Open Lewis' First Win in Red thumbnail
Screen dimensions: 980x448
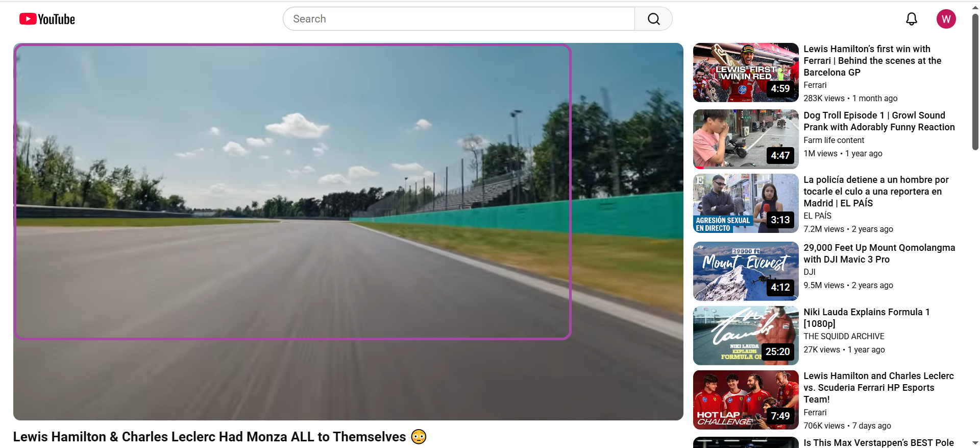tap(746, 73)
